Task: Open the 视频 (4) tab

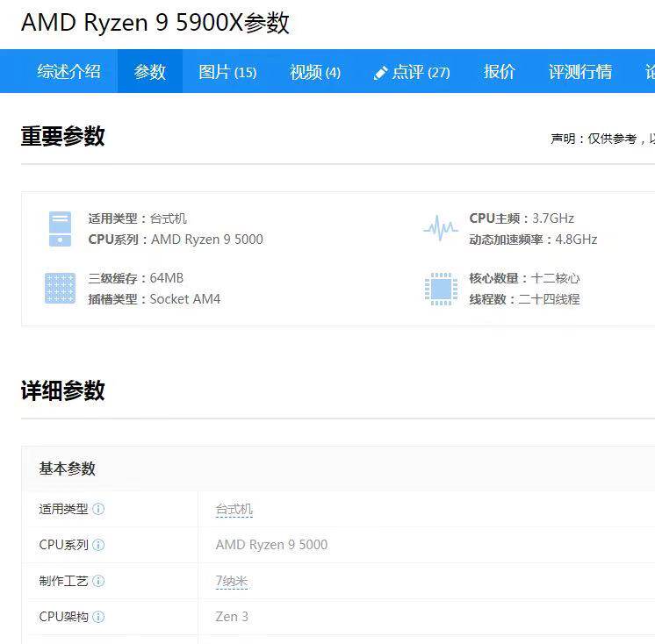Action: [x=315, y=71]
